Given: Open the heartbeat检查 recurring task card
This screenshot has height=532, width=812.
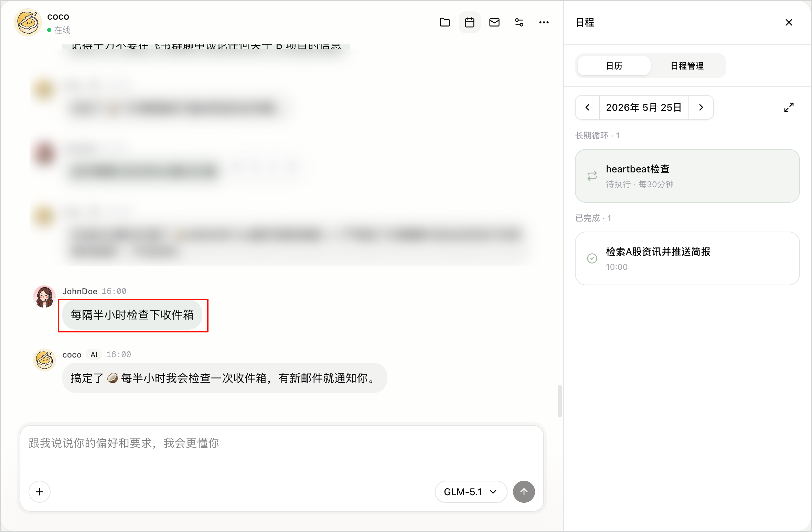Looking at the screenshot, I should coord(687,176).
